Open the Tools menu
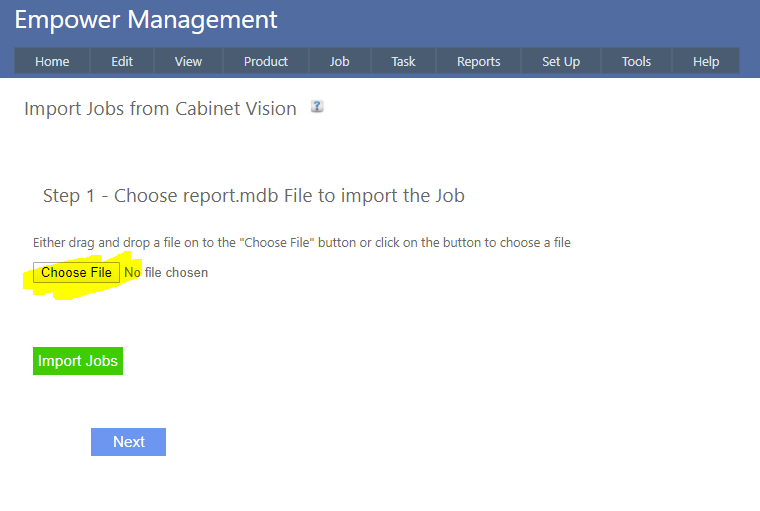Viewport: 760px width, 511px height. pos(636,61)
